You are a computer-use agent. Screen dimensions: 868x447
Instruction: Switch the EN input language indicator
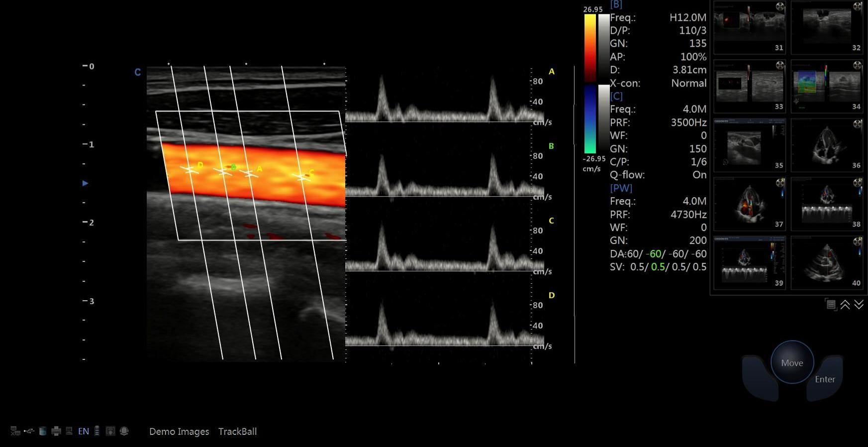84,431
